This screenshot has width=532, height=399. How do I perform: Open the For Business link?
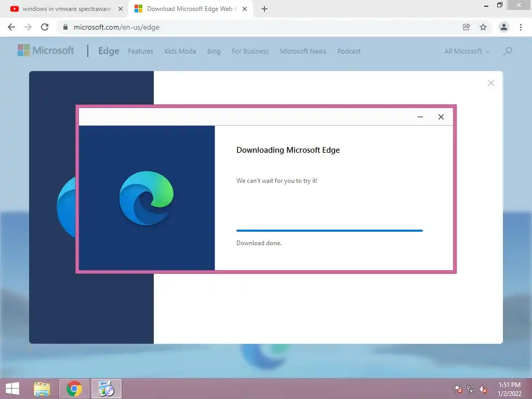(250, 51)
